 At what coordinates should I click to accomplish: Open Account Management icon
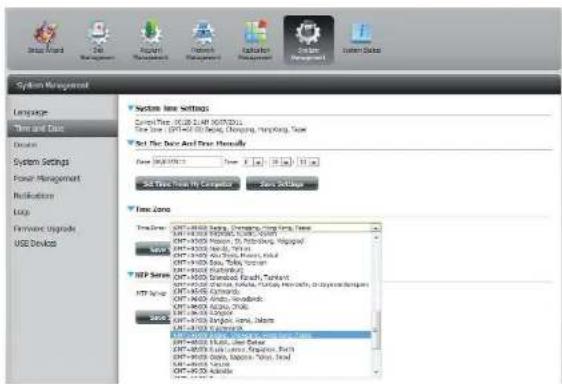151,41
